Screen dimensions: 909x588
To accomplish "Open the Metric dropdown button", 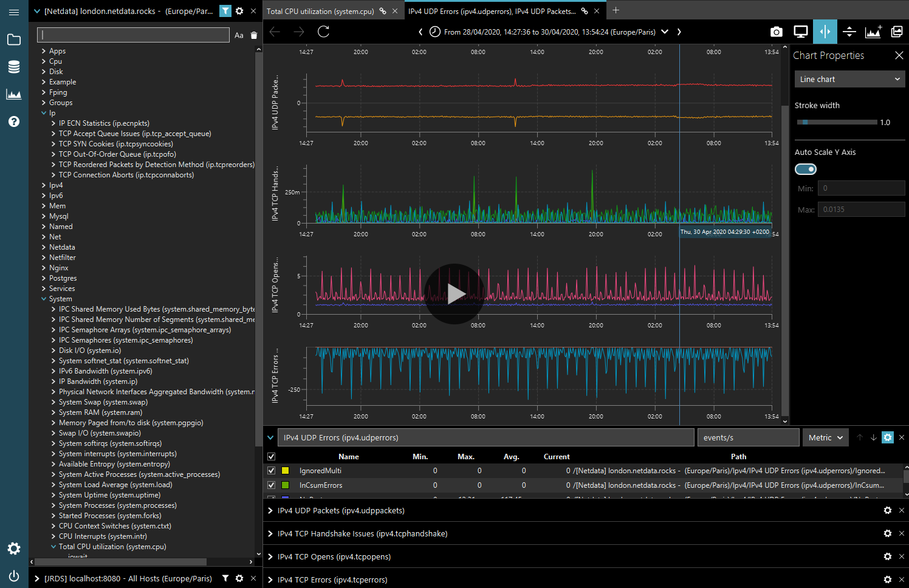I will click(826, 437).
